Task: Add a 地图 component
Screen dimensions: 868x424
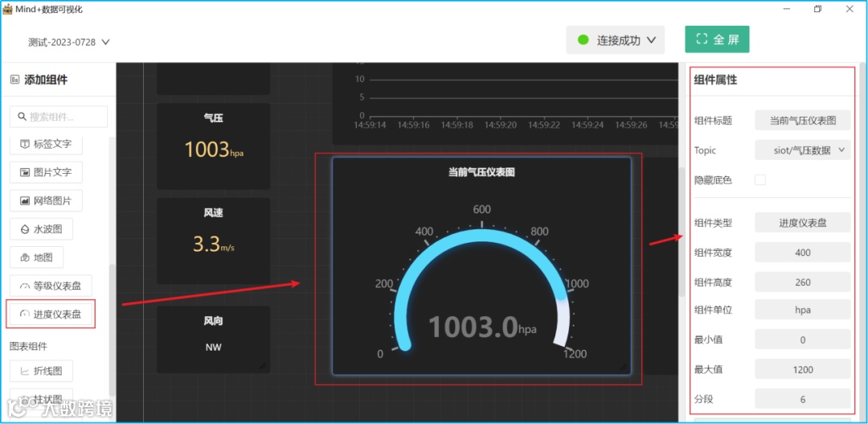Action: coord(36,257)
